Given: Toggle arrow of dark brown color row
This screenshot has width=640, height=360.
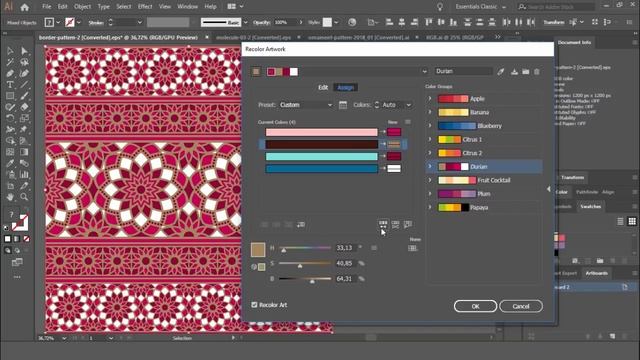Looking at the screenshot, I should (x=383, y=144).
